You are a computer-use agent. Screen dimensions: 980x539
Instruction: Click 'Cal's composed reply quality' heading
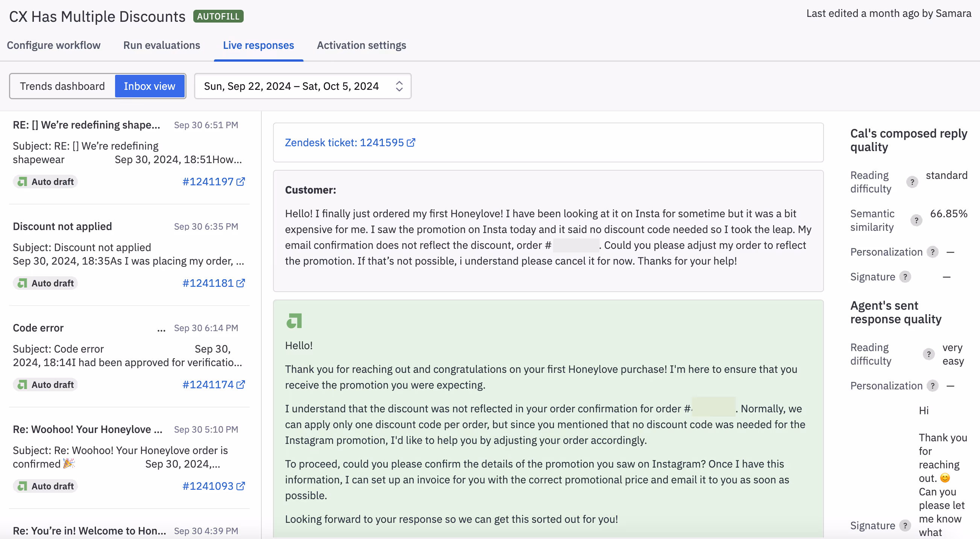pos(909,140)
